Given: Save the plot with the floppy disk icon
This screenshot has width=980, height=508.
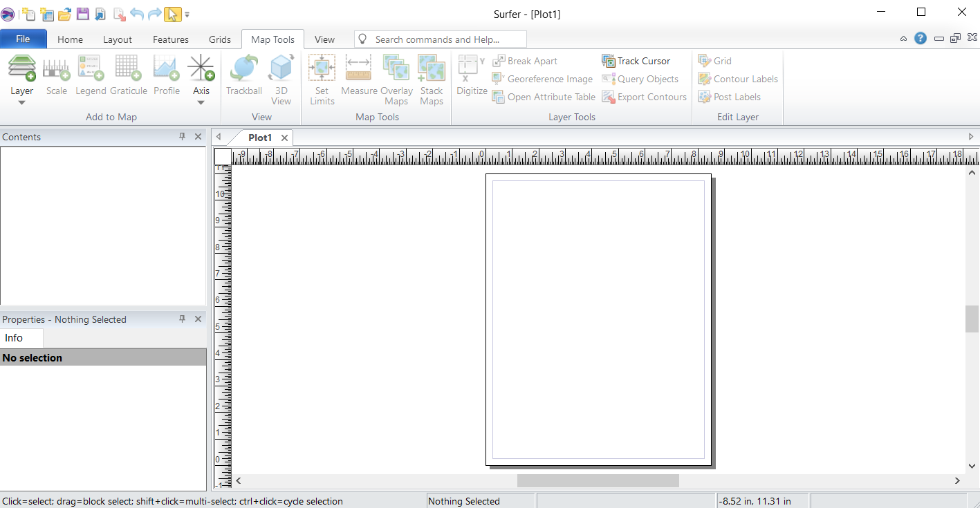Looking at the screenshot, I should 82,14.
